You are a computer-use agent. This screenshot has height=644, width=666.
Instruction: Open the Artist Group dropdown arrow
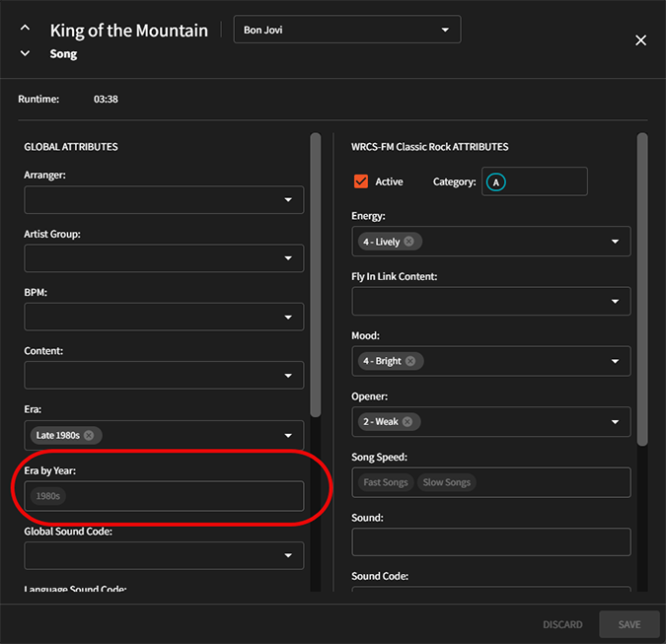[x=288, y=258]
